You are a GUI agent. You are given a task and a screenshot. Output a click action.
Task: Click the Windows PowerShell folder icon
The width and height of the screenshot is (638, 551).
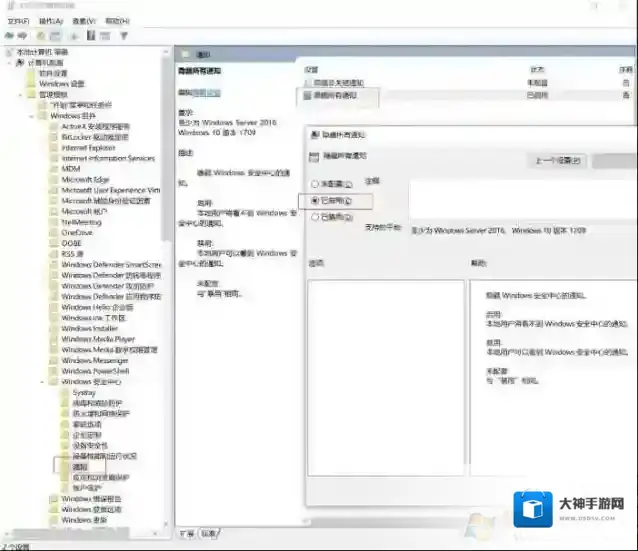54,371
